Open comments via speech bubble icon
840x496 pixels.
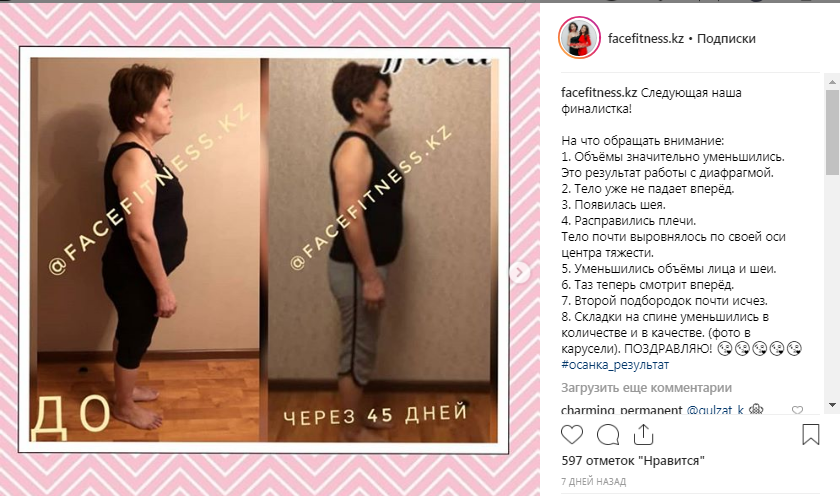608,434
